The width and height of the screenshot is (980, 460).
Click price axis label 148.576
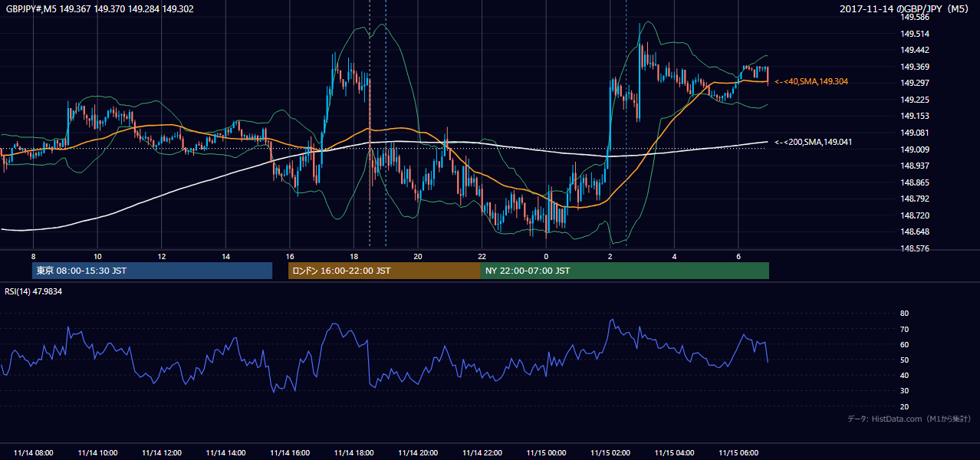point(915,248)
